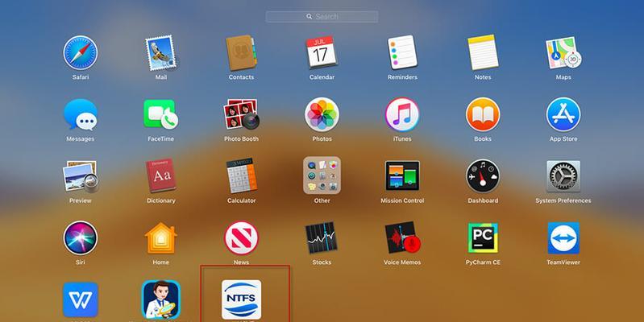Launch Voice Memos
Viewport: 644px width, 322px height.
click(x=402, y=238)
